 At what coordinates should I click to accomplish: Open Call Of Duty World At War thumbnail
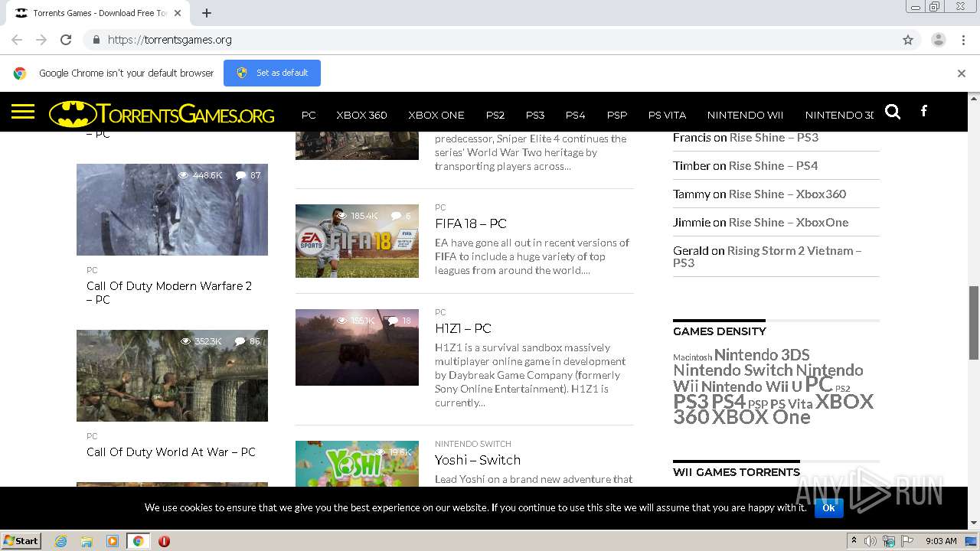[172, 376]
